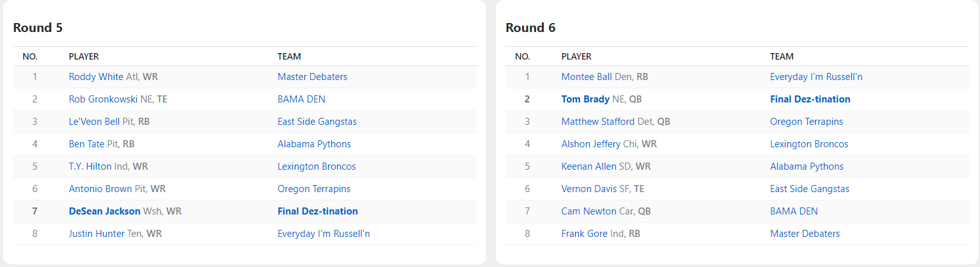Open Roddy White player link
The height and width of the screenshot is (267, 980).
pyautogui.click(x=96, y=77)
